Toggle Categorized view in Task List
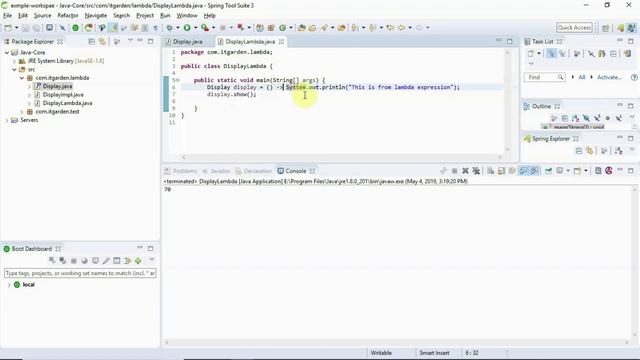Viewport: 640px width, 360px height. (551, 53)
